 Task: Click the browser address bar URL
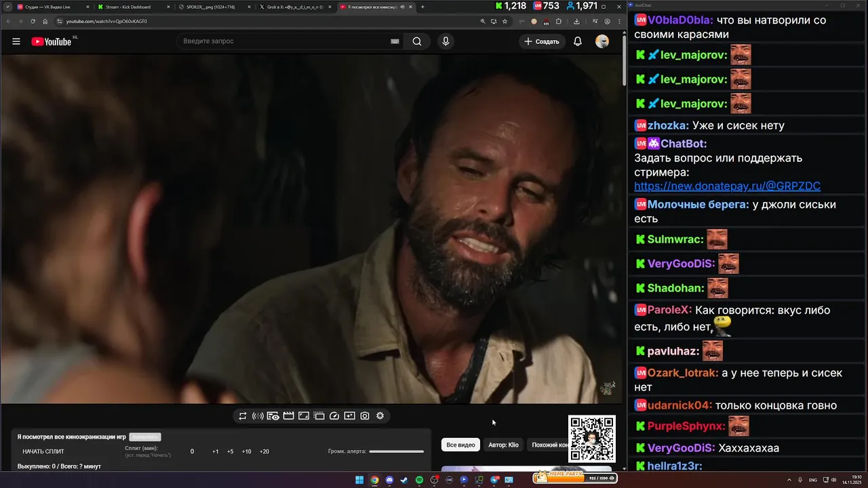click(x=106, y=21)
